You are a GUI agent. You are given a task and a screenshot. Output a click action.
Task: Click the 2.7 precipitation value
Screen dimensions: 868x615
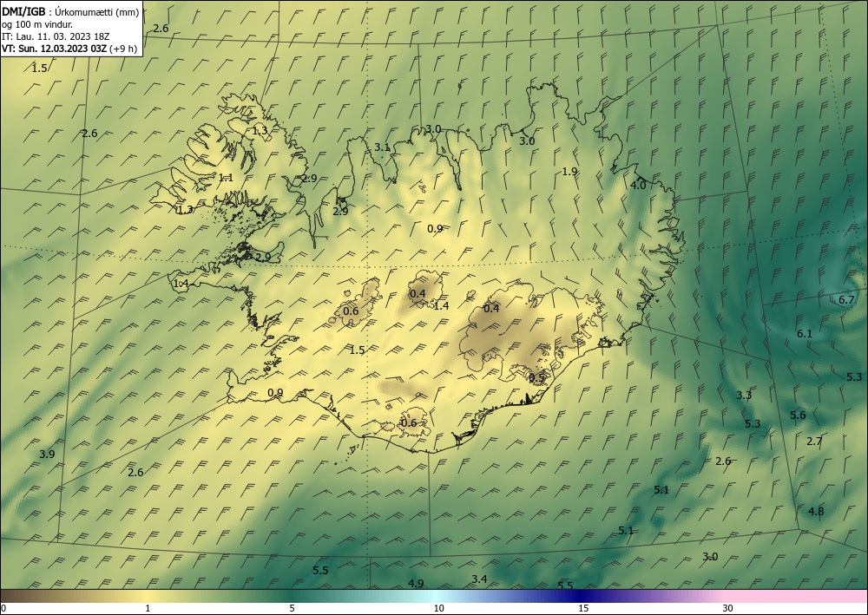tap(814, 441)
